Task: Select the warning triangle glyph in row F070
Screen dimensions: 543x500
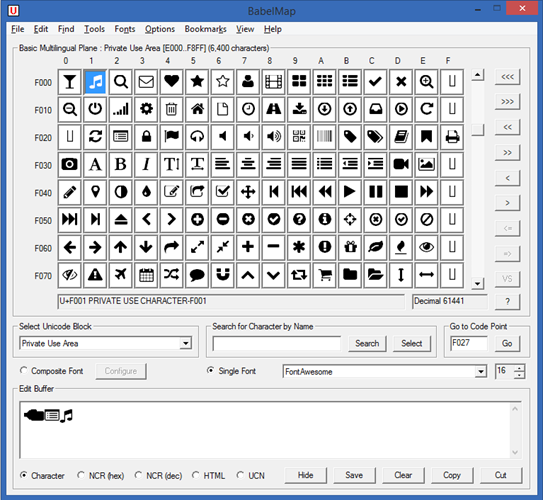Action: [x=95, y=275]
